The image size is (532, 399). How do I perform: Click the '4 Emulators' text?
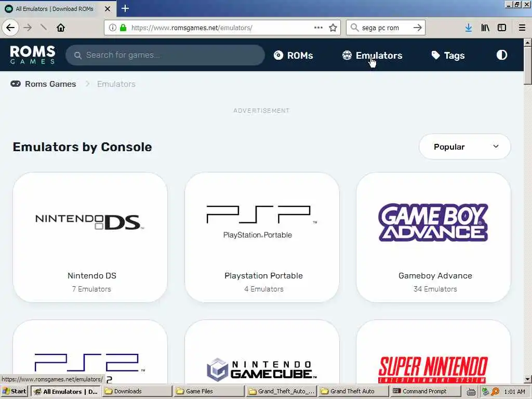pyautogui.click(x=263, y=289)
